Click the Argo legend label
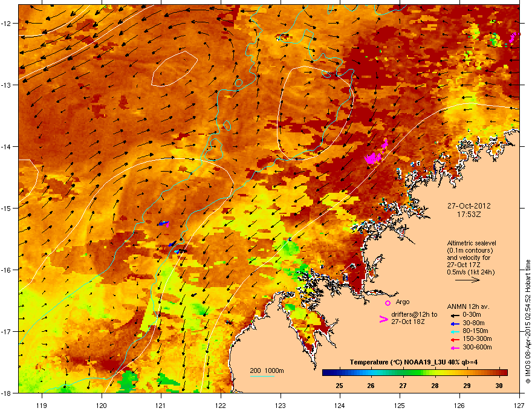The height and width of the screenshot is (411, 532). click(403, 302)
